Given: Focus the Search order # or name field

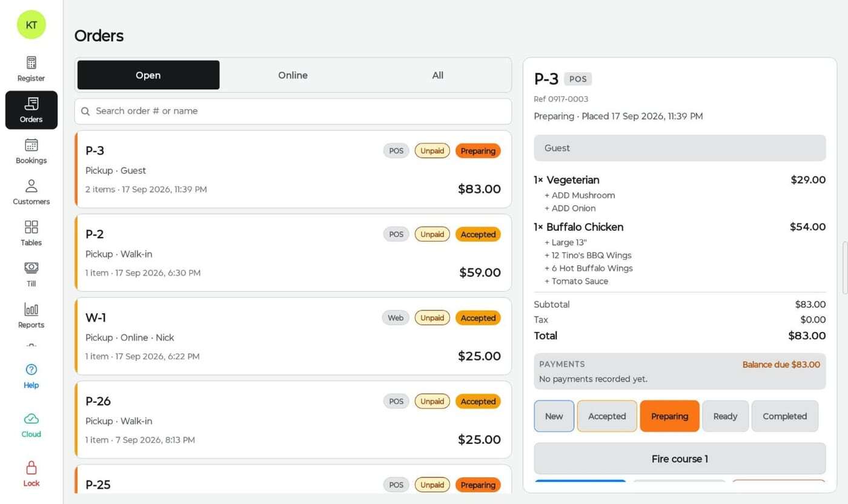Looking at the screenshot, I should pos(293,111).
